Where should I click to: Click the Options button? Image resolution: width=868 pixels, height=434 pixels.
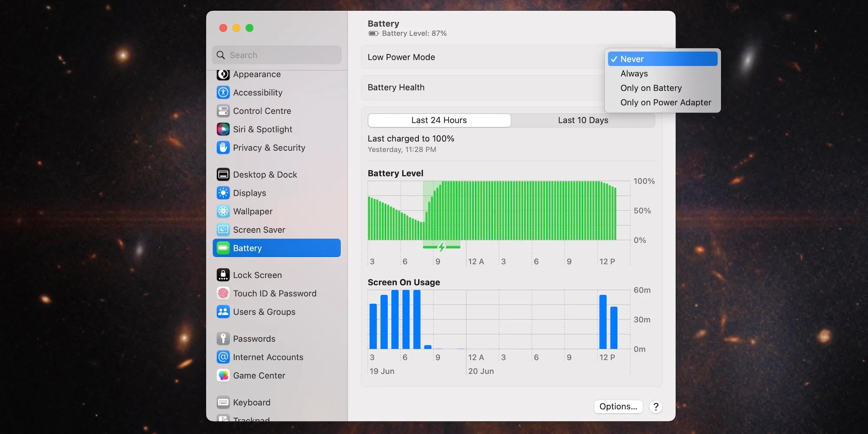click(x=618, y=407)
